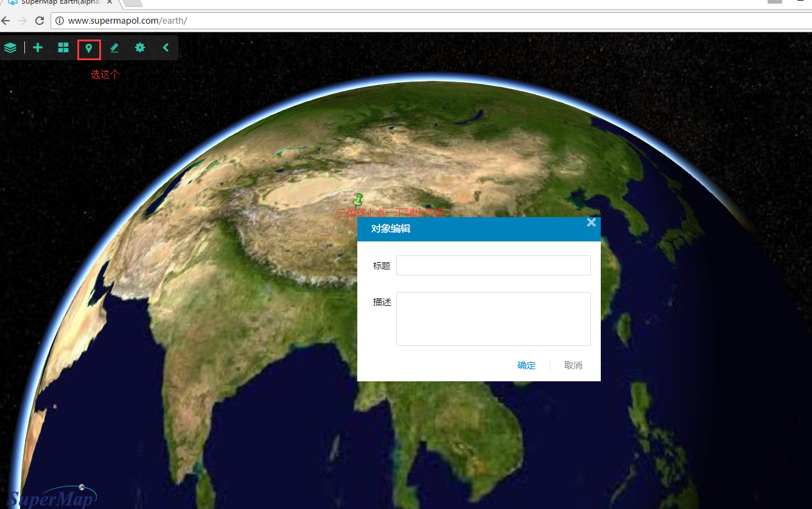This screenshot has height=509, width=812.
Task: Open a new browser tab
Action: click(x=133, y=3)
